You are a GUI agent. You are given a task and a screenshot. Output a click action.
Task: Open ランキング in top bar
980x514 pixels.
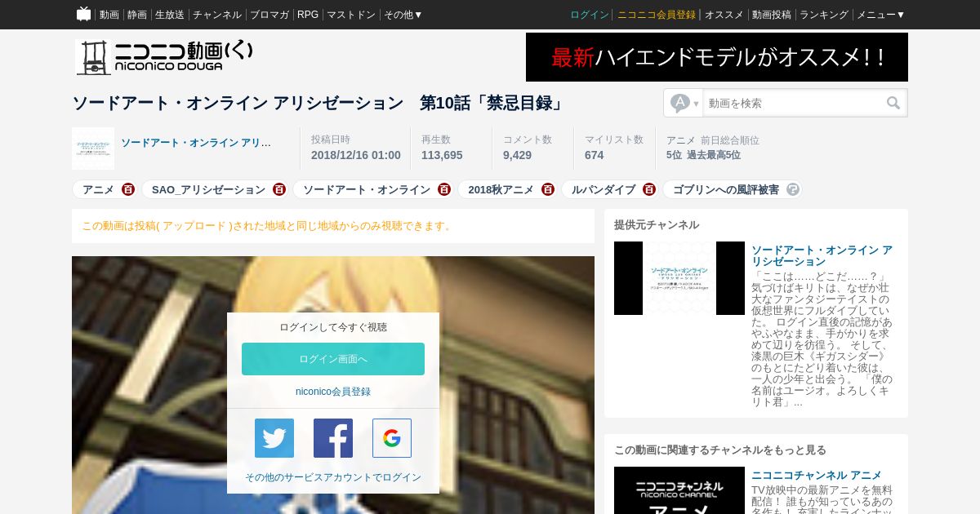(x=824, y=15)
